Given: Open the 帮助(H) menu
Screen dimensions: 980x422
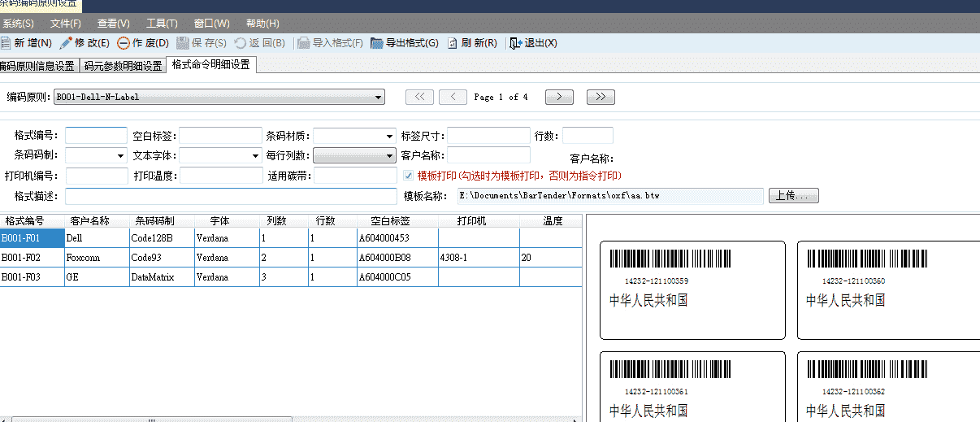Looking at the screenshot, I should click(x=262, y=24).
